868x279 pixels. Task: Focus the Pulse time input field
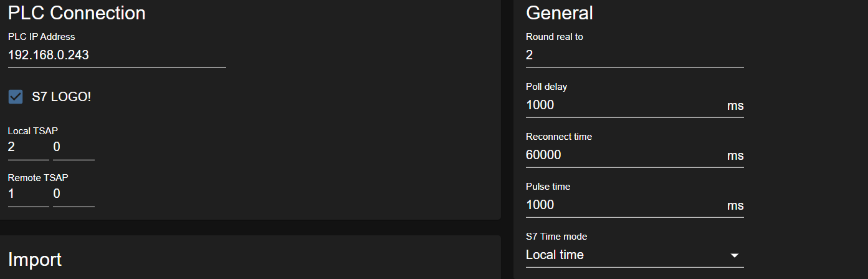(623, 205)
